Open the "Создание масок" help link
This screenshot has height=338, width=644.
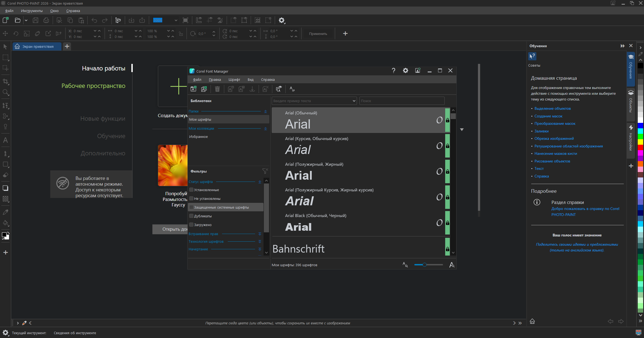pyautogui.click(x=548, y=116)
